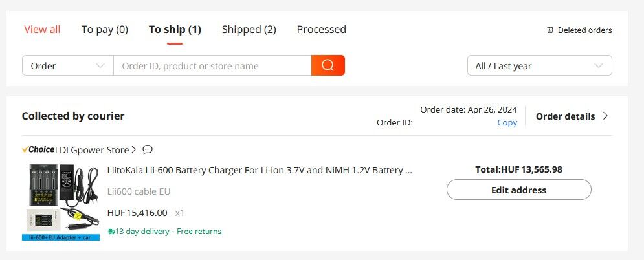Copy the order ID
The width and height of the screenshot is (644, 260).
[507, 122]
